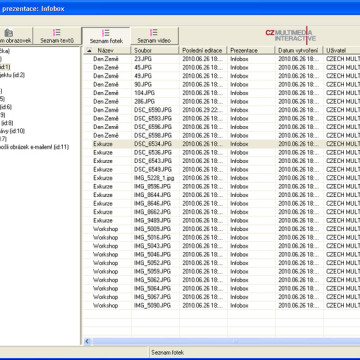Viewport: 360px width, 360px height.
Task: Select the tree item ending in (id:8)
Action: (x=7, y=123)
